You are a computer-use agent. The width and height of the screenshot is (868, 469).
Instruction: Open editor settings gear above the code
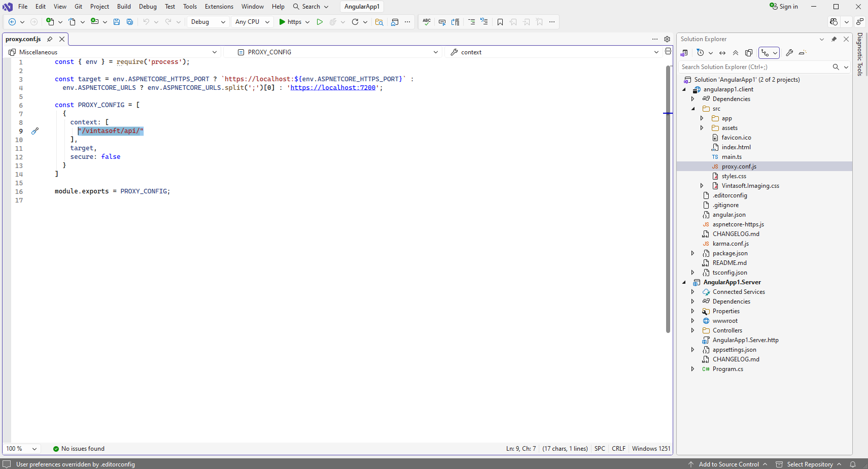667,39
